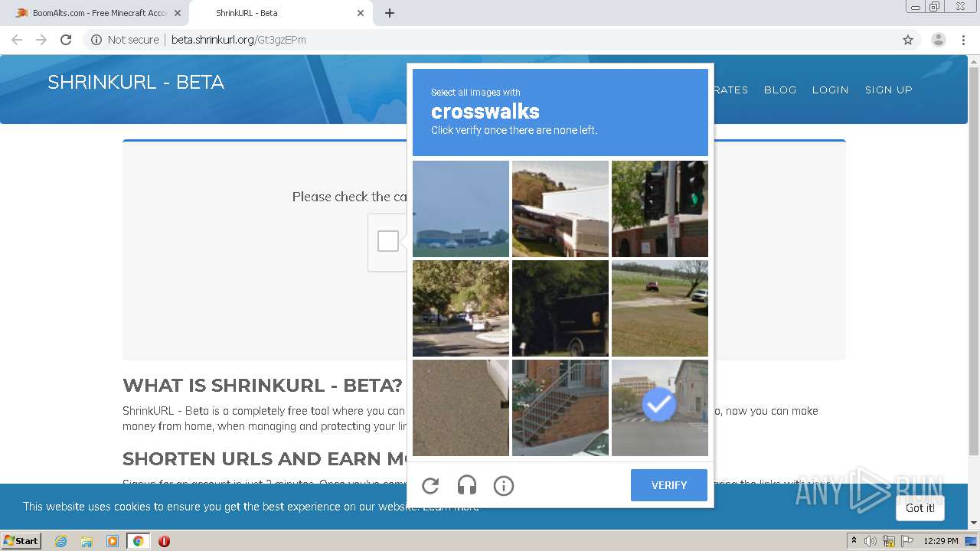This screenshot has width=980, height=551.
Task: Select the plain asphalt captcha tile
Action: [x=461, y=408]
